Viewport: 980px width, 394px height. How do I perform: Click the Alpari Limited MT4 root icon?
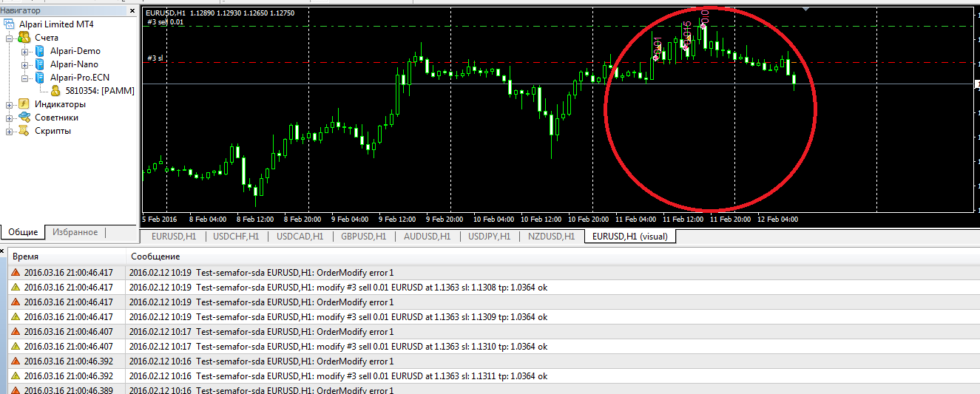(x=10, y=24)
